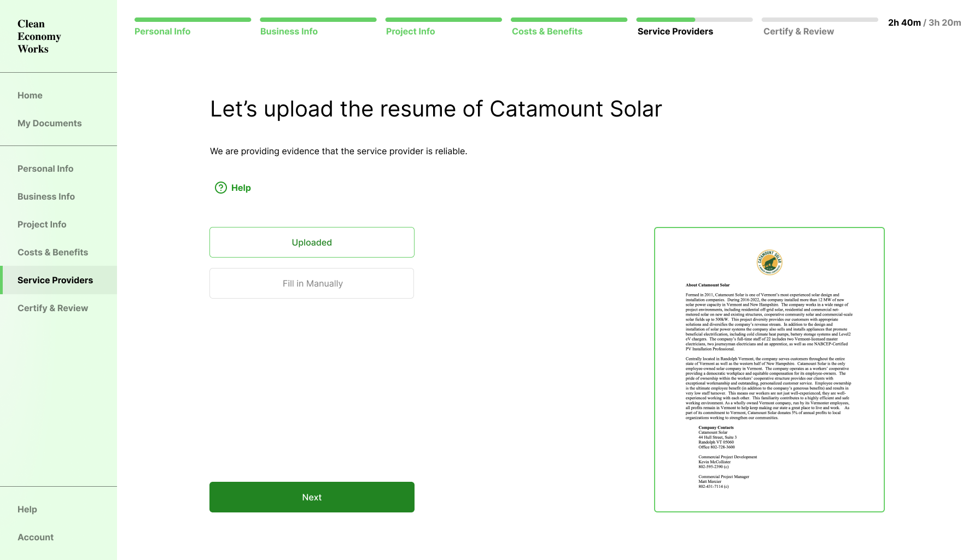Go to Business Info progress step
Image resolution: width=980 pixels, height=560 pixels.
pyautogui.click(x=289, y=31)
